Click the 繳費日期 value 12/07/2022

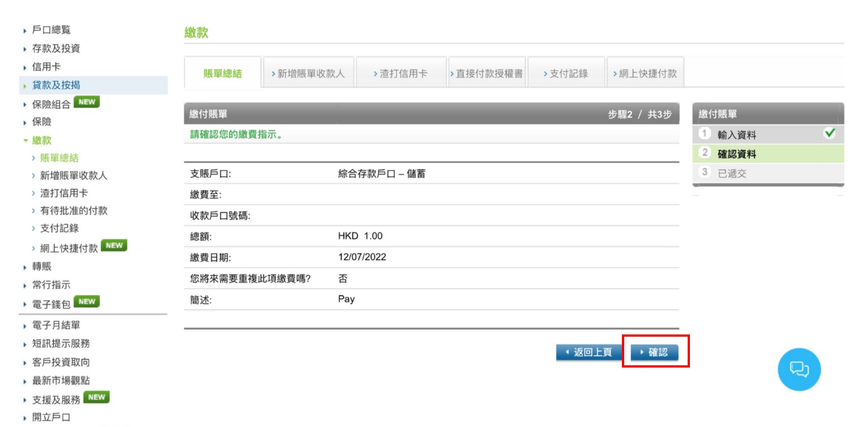point(363,257)
